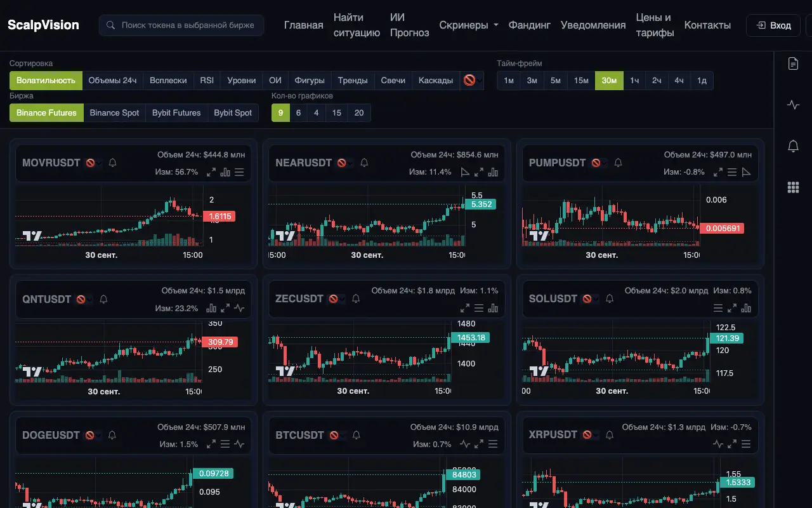Image resolution: width=812 pixels, height=508 pixels.
Task: Sort charts by Каскады
Action: (436, 81)
